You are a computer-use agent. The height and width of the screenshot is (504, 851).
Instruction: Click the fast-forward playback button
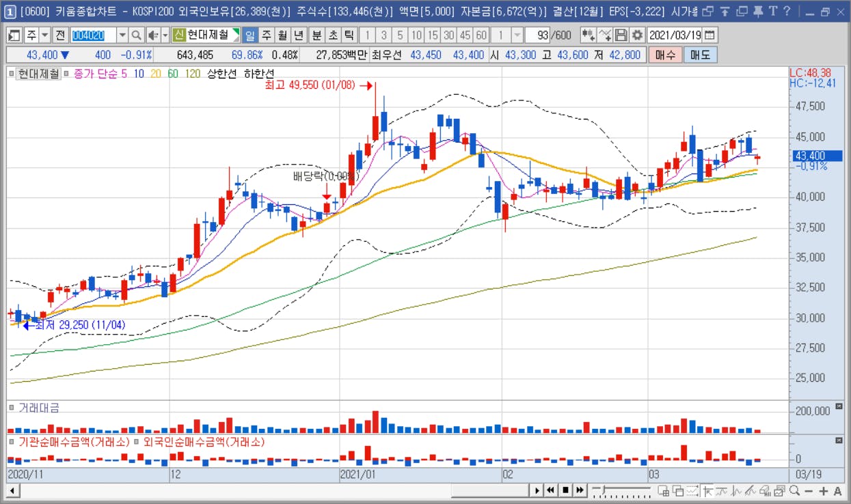click(579, 490)
